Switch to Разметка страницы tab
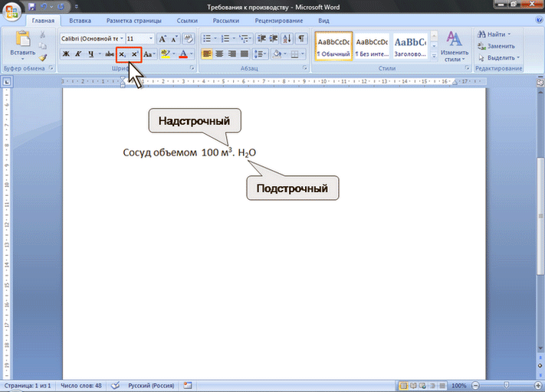 pos(134,21)
